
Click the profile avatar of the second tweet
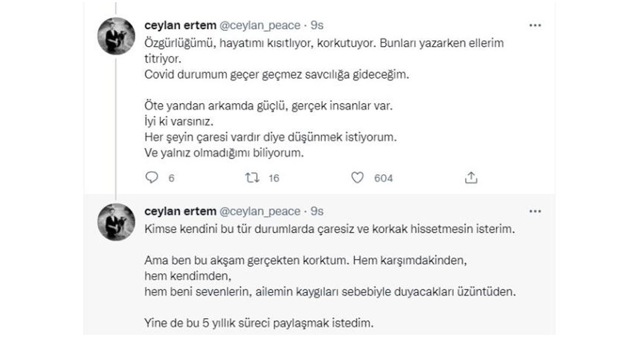tap(116, 222)
